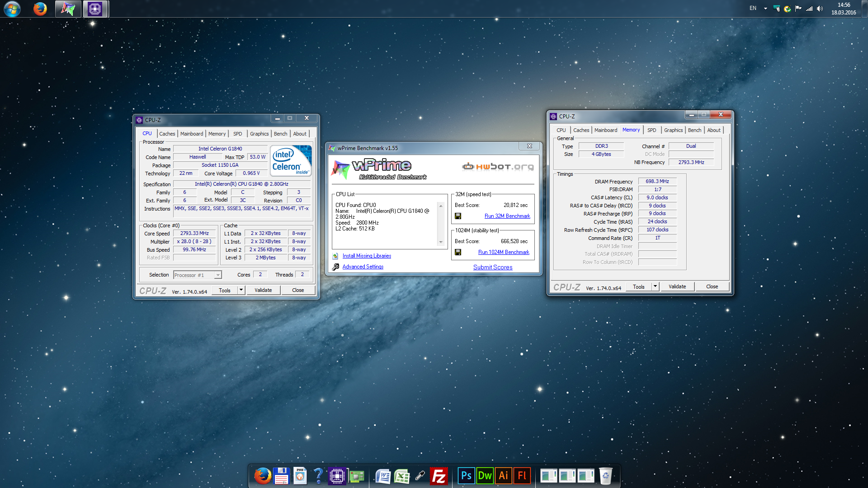Click the CPU List scrollbar up arrow
Image resolution: width=868 pixels, height=488 pixels.
441,206
